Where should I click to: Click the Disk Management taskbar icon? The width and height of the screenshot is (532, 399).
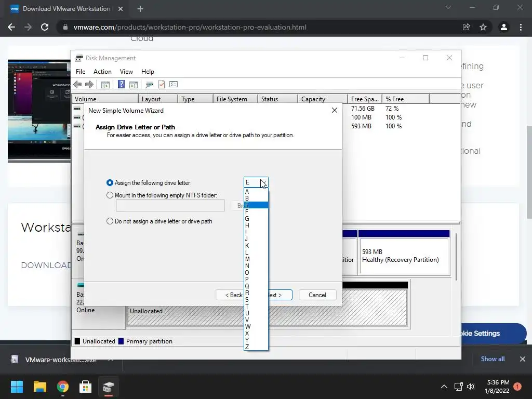pos(108,387)
